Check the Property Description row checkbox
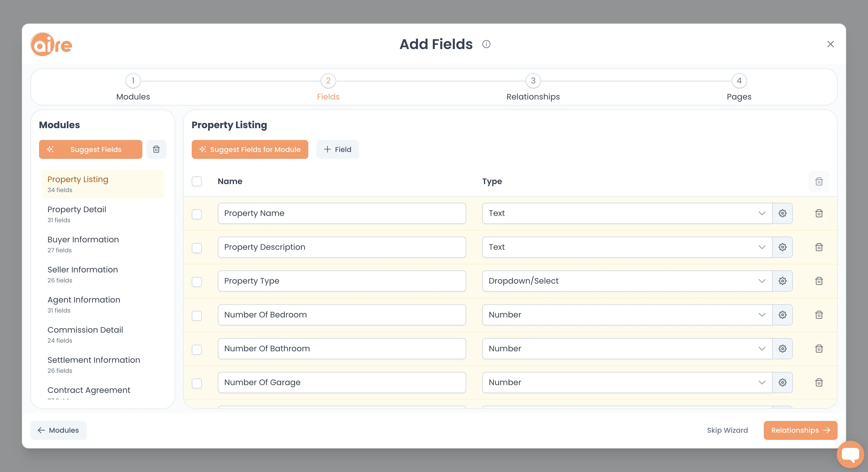868x472 pixels. coord(197,248)
